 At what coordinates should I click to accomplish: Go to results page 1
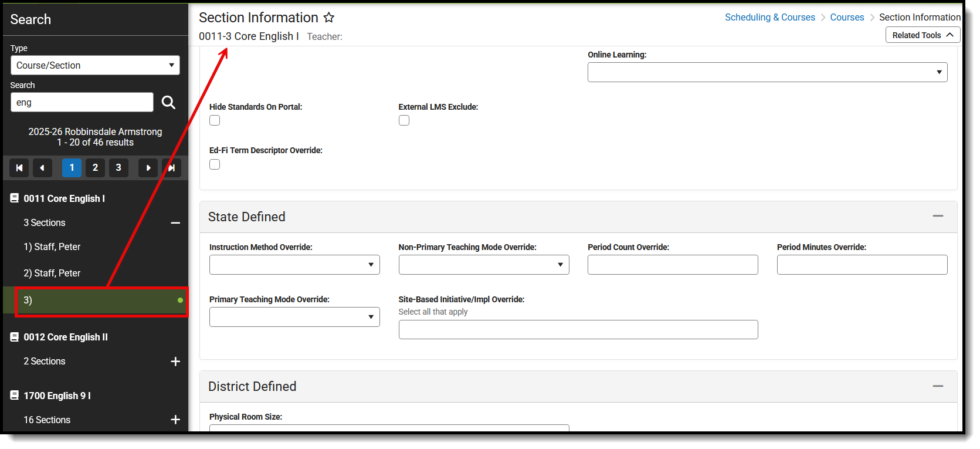[72, 168]
